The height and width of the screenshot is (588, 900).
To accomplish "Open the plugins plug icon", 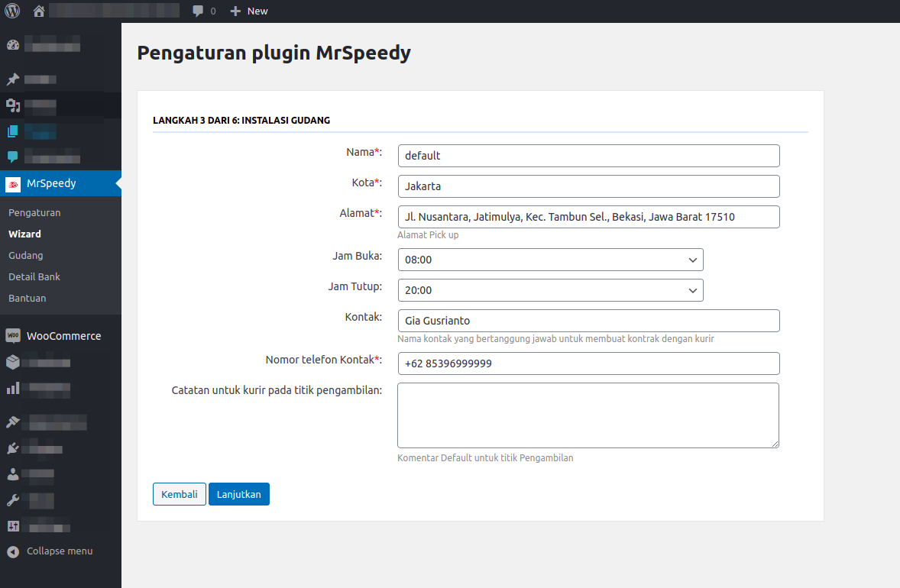I will tap(13, 448).
